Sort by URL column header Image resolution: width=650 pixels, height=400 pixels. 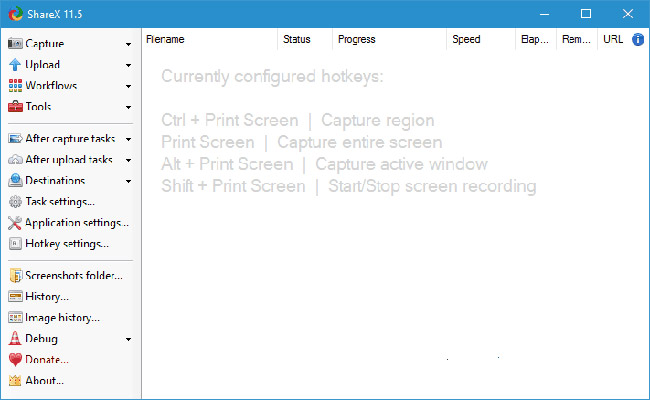pyautogui.click(x=613, y=39)
